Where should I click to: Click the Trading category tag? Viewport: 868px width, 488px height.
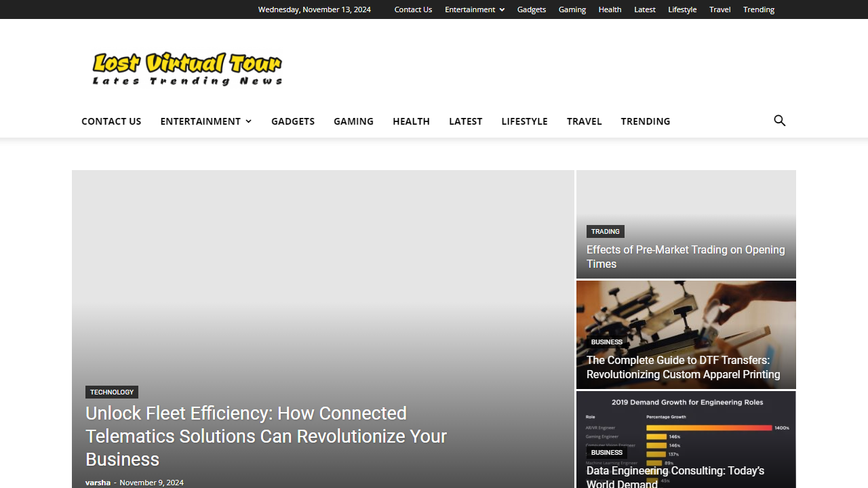pos(605,232)
